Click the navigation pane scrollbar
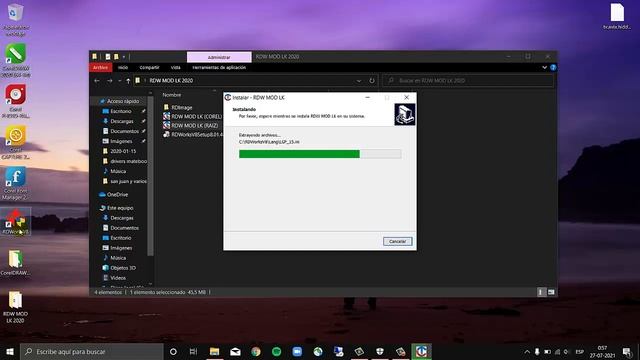 pyautogui.click(x=150, y=177)
